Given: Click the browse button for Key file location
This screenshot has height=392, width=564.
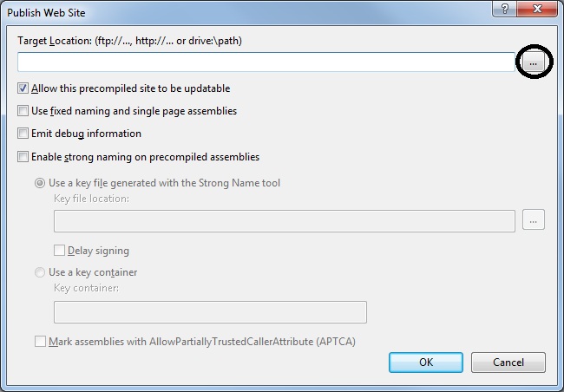Looking at the screenshot, I should (x=533, y=220).
